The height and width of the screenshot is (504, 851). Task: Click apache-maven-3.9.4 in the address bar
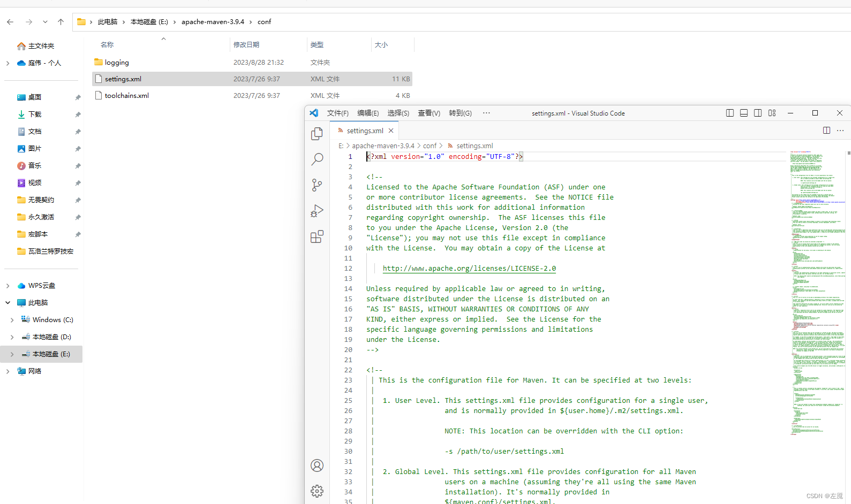coord(213,22)
